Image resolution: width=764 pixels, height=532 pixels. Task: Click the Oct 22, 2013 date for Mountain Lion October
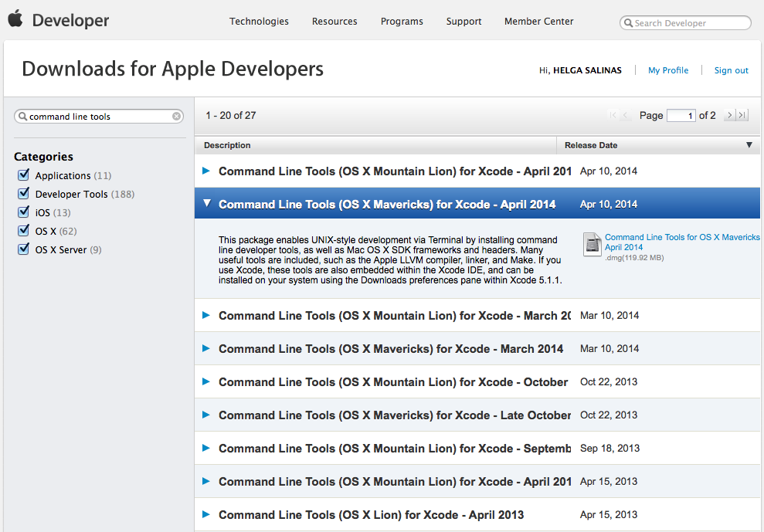point(609,382)
